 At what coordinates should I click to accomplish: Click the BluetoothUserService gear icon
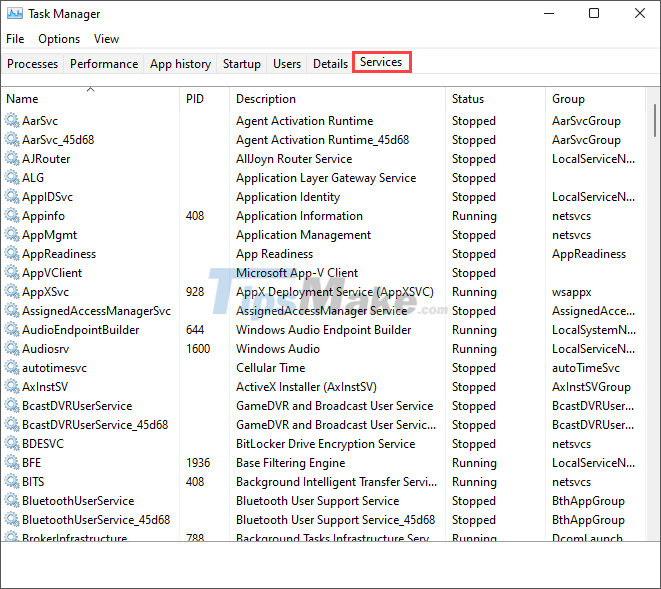[12, 500]
